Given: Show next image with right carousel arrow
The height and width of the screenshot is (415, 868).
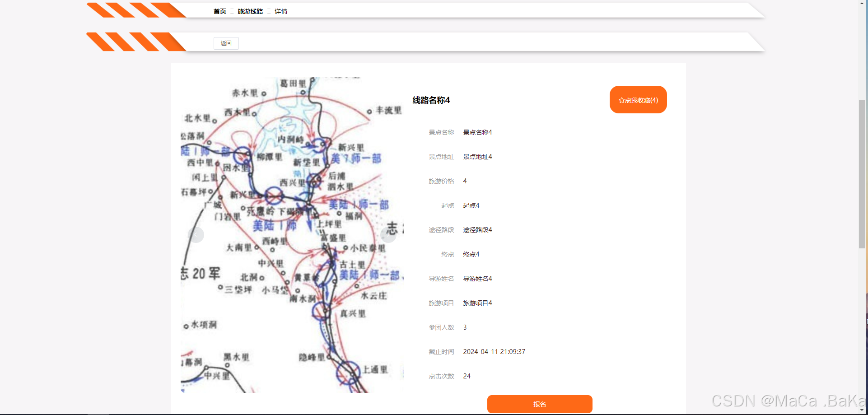Looking at the screenshot, I should tap(388, 234).
